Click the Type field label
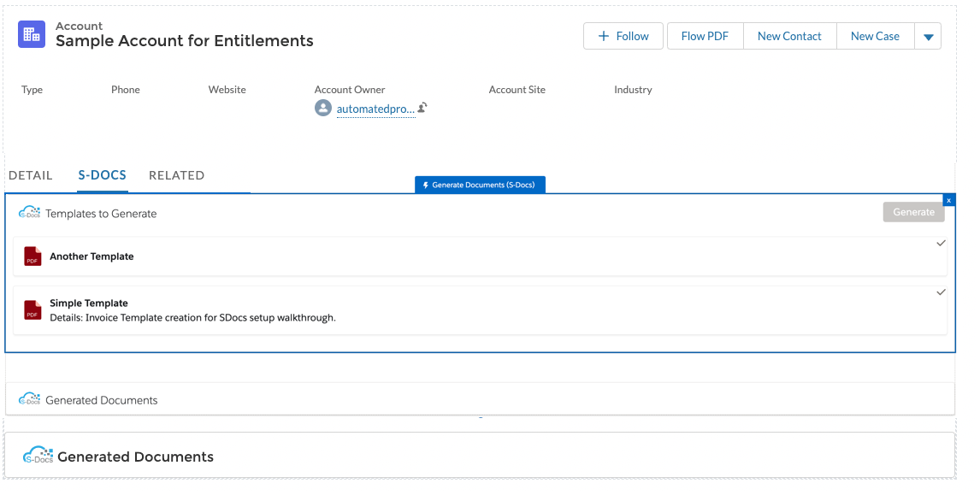Viewport: 980px width, 495px height. click(32, 90)
